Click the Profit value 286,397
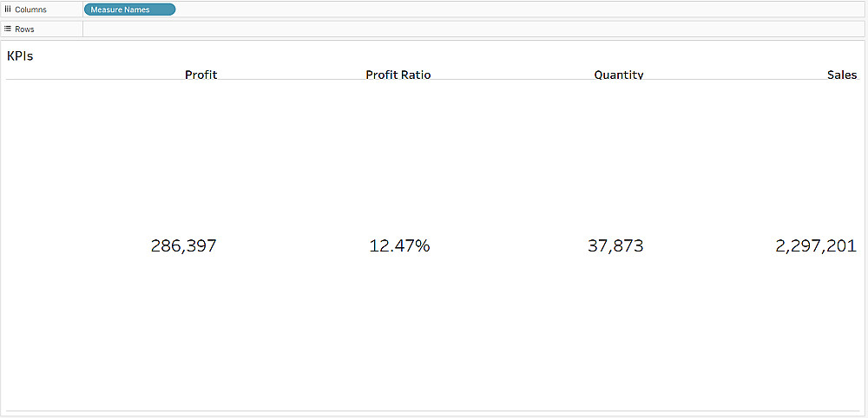Viewport: 868px width, 418px height. (x=184, y=245)
